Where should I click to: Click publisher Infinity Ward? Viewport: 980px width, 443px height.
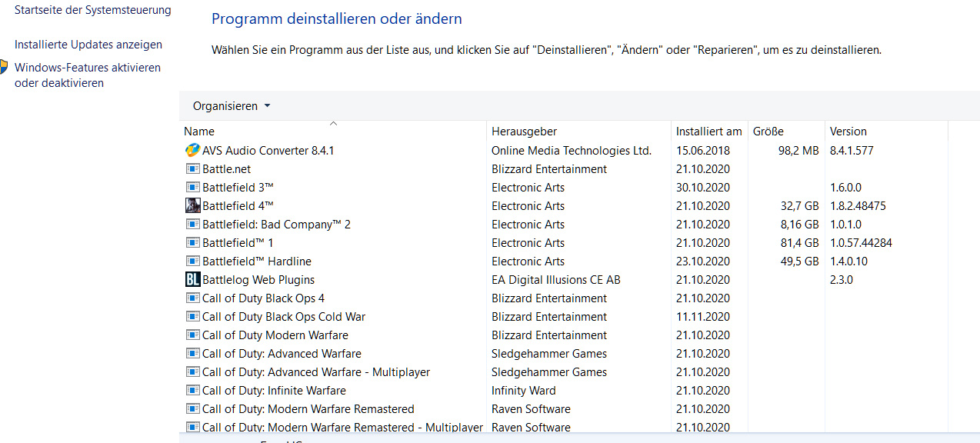524,391
